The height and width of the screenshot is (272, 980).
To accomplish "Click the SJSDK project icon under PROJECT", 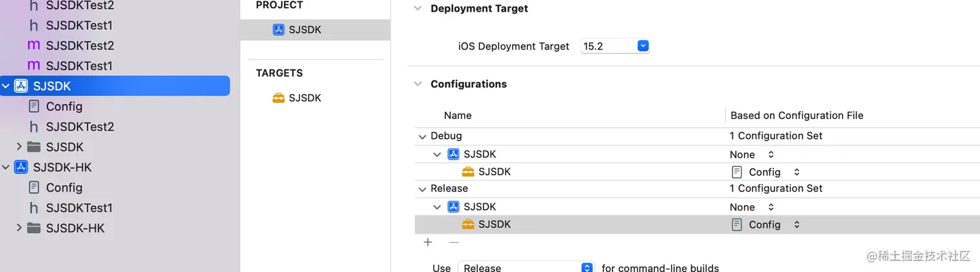I will (x=279, y=30).
